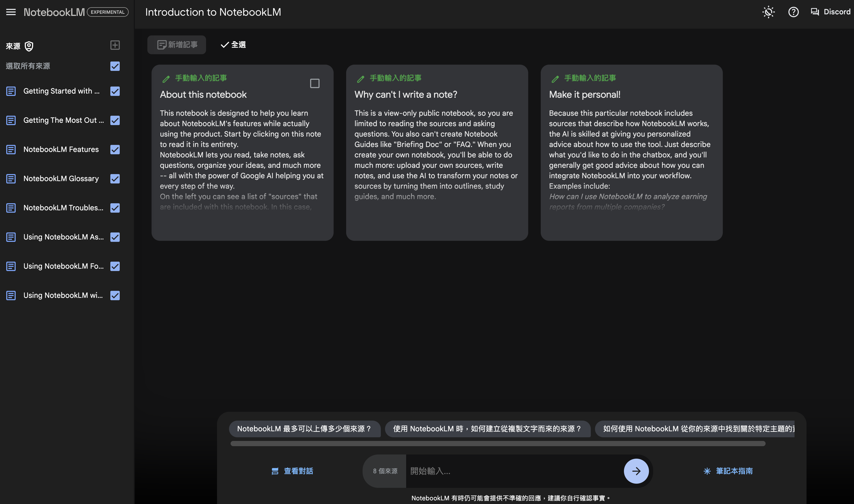Open source NotebookLM Glossary
854x504 pixels.
click(x=61, y=179)
